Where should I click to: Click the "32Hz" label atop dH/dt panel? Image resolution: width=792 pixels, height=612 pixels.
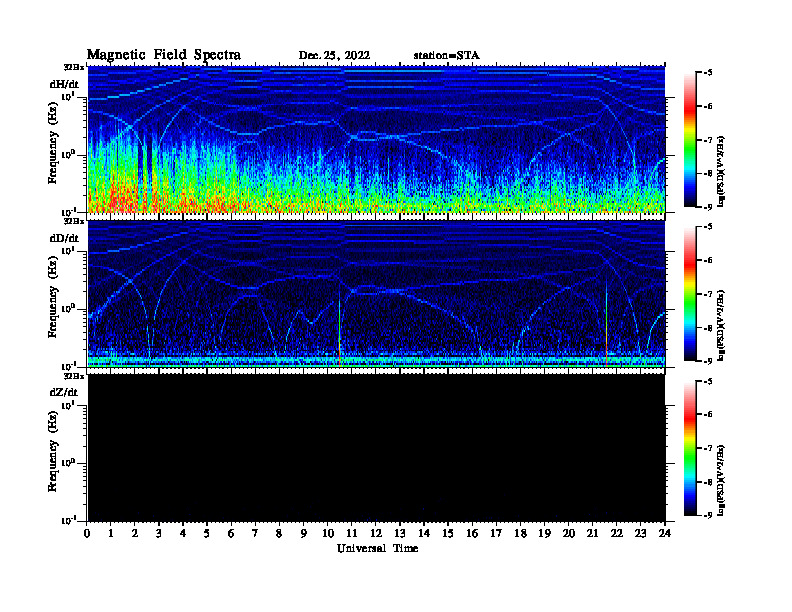coord(74,67)
